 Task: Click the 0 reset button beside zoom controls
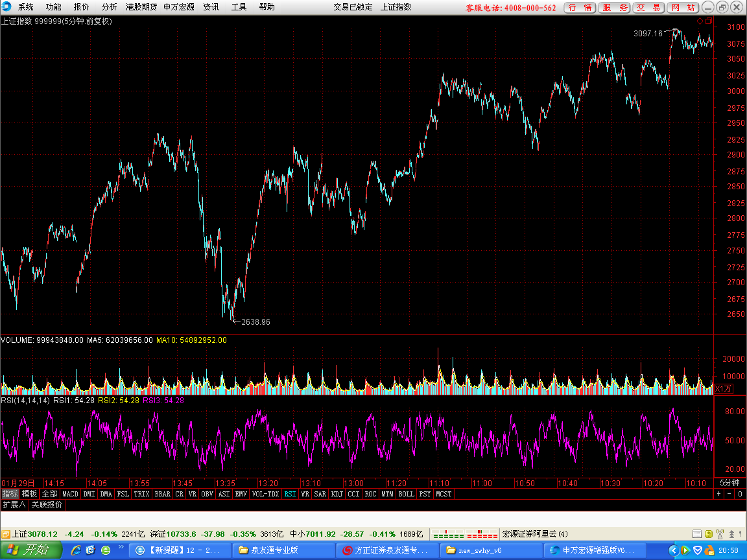(x=740, y=494)
